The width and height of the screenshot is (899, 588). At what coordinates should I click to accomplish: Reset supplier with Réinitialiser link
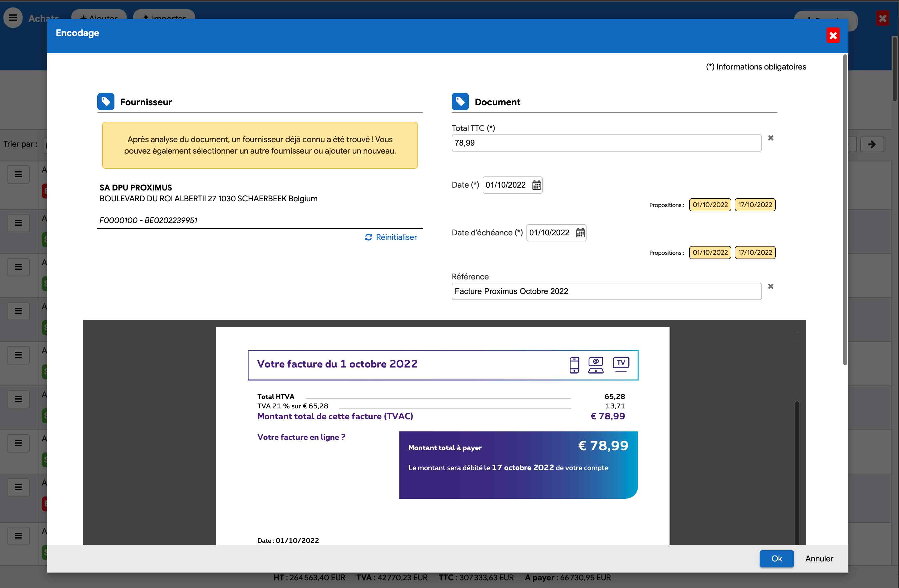[391, 237]
